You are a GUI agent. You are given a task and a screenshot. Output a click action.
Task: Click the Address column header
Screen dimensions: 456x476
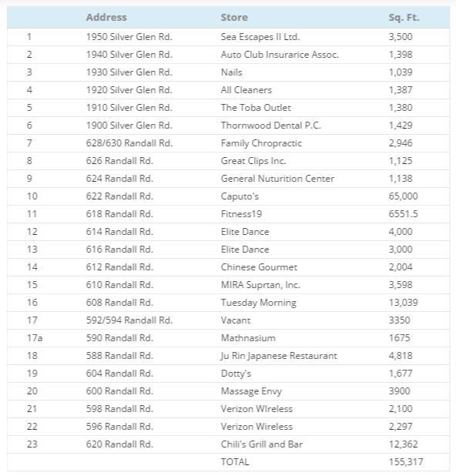click(x=106, y=17)
